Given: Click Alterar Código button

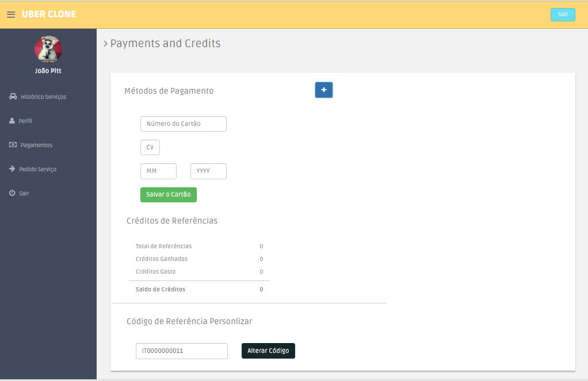Looking at the screenshot, I should point(268,351).
